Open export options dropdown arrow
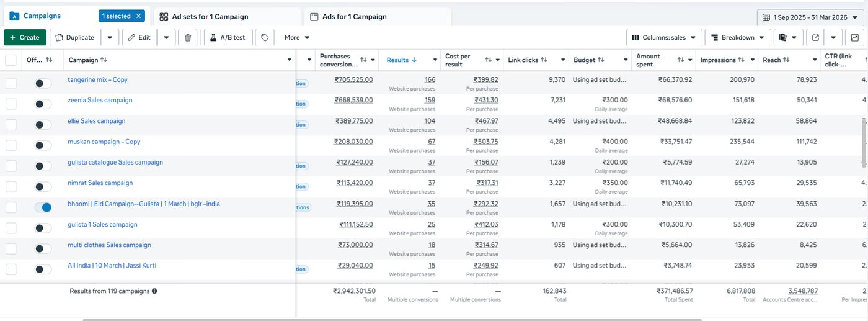The width and height of the screenshot is (868, 321). [833, 37]
